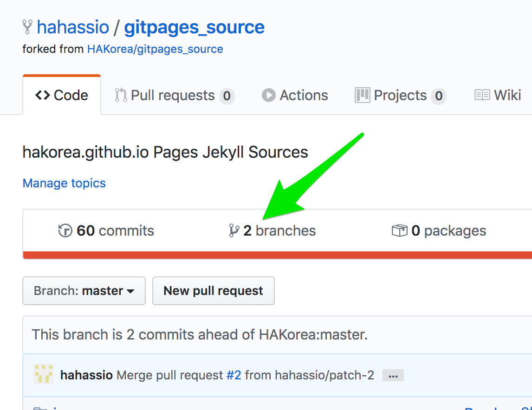The height and width of the screenshot is (410, 532).
Task: Expand commit message with ellipsis button
Action: [393, 375]
